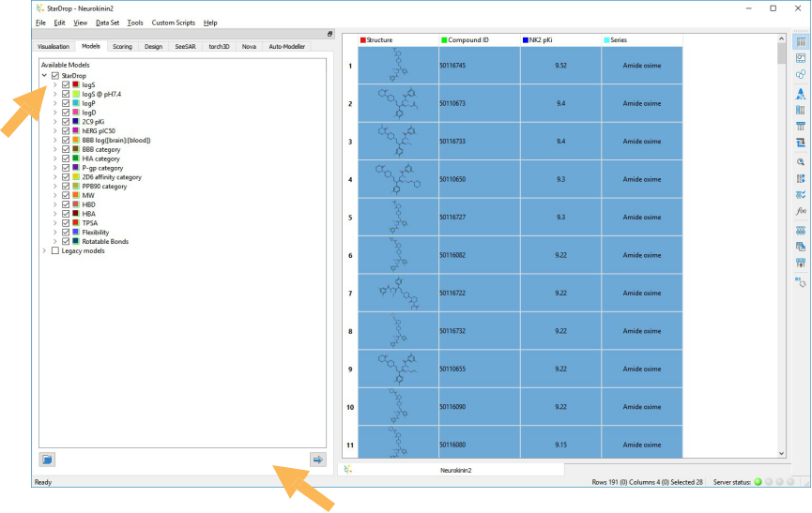Toggle the TPSA model checkbox
The height and width of the screenshot is (513, 812).
coord(66,223)
